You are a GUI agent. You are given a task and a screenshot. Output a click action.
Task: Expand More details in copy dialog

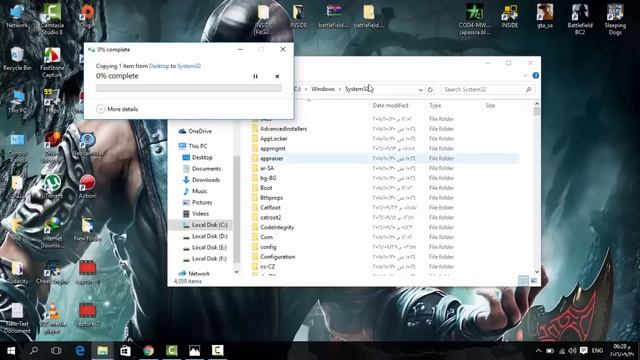118,109
